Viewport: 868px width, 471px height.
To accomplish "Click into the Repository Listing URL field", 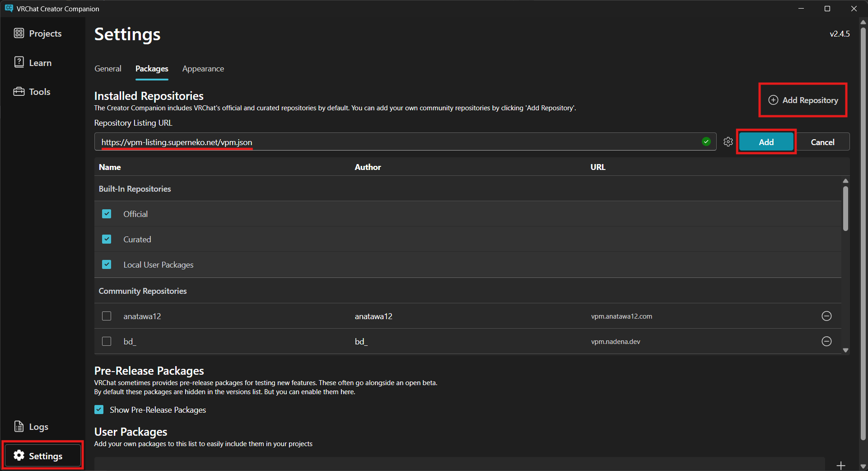I will coord(405,142).
